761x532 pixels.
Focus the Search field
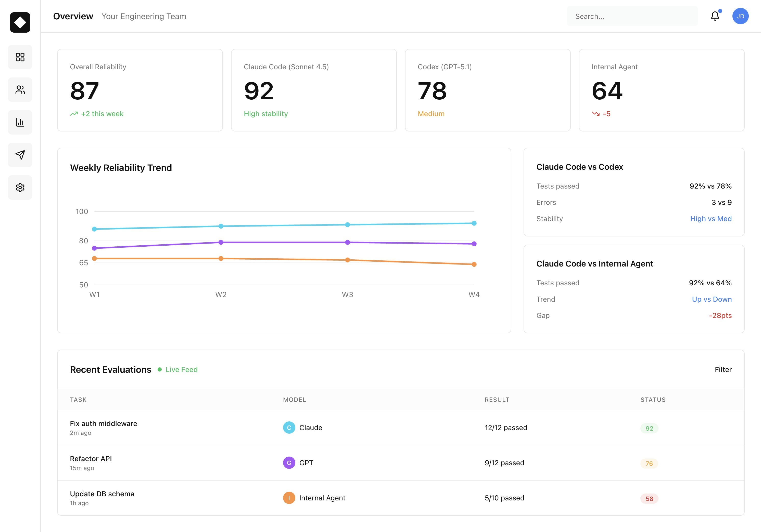632,16
